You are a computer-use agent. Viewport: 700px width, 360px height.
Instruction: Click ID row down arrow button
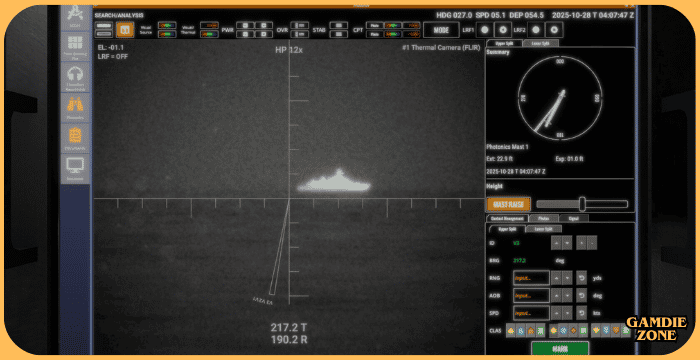[567, 243]
